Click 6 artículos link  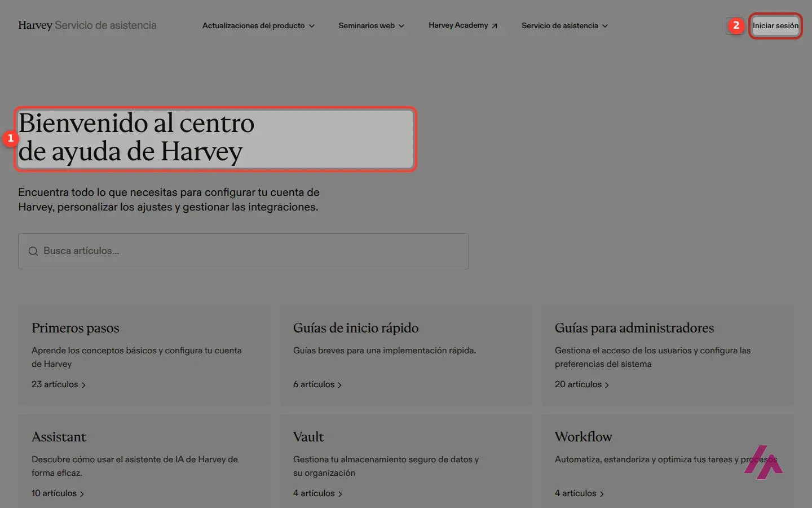(317, 384)
